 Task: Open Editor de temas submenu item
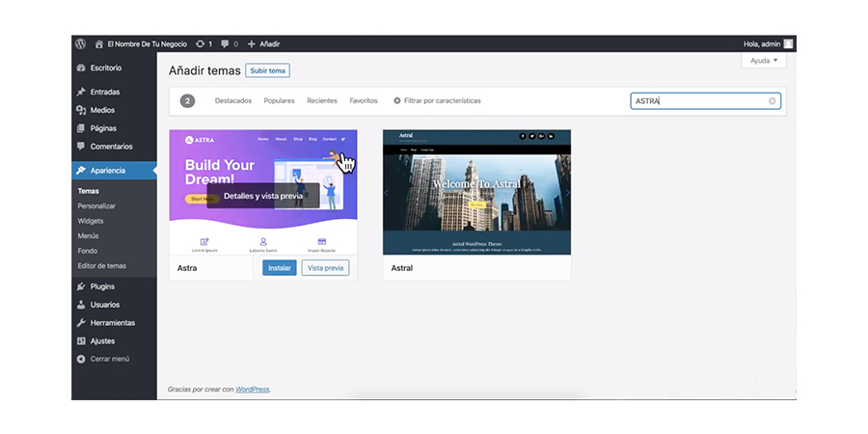point(102,266)
